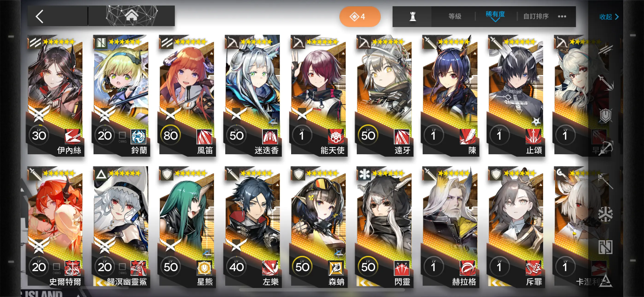Image resolution: width=644 pixels, height=297 pixels.
Task: Open the home navigation icon
Action: 132,16
